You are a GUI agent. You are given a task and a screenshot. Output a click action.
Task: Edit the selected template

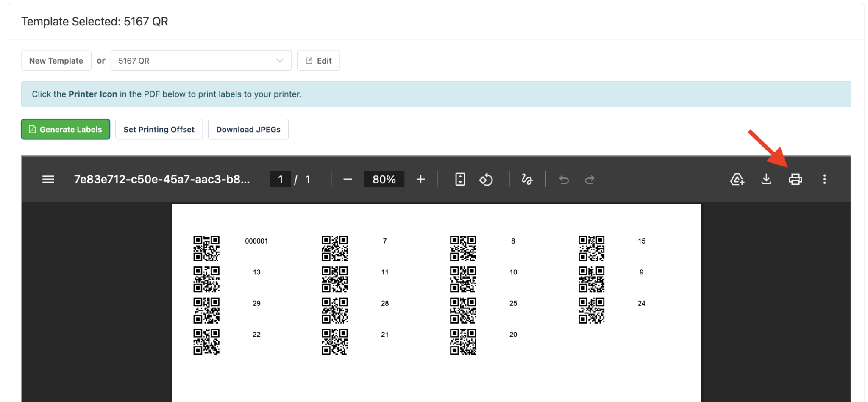point(319,61)
